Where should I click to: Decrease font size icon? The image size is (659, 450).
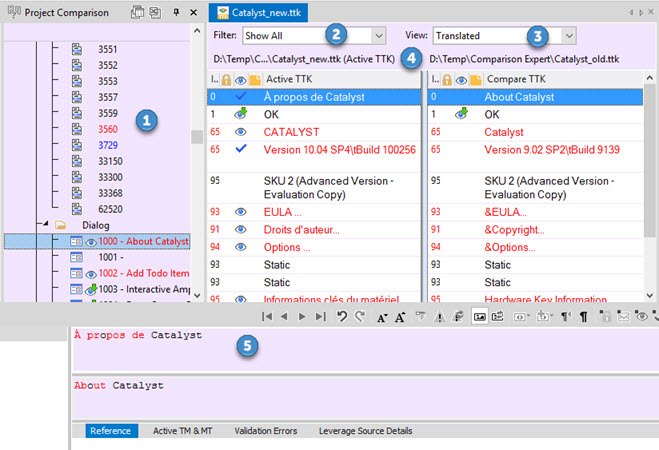tap(382, 317)
